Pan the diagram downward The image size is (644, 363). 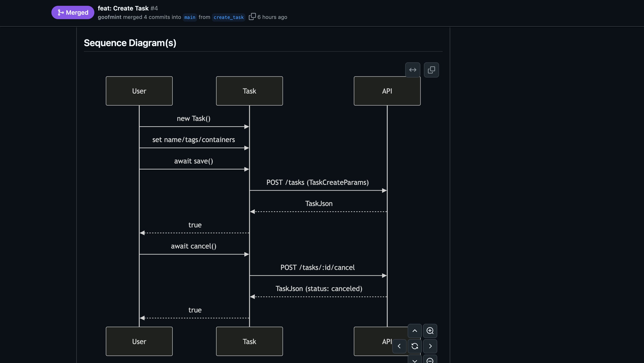(414, 361)
